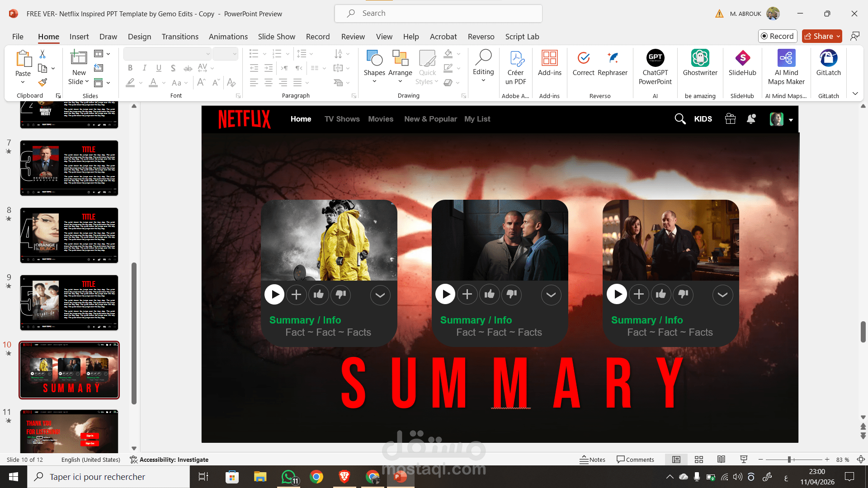The width and height of the screenshot is (868, 488).
Task: Click the notification bell on the slide
Action: coord(751,119)
